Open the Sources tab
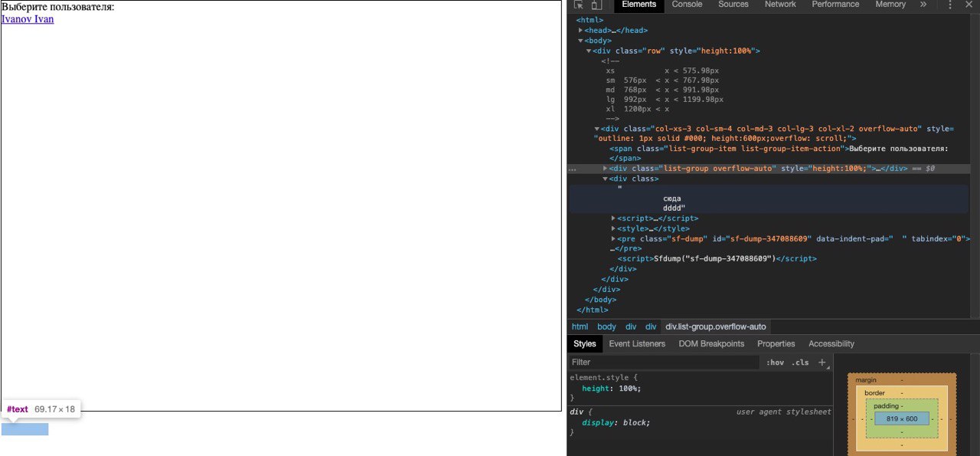Screen dimensions: 980x456 pos(733,5)
